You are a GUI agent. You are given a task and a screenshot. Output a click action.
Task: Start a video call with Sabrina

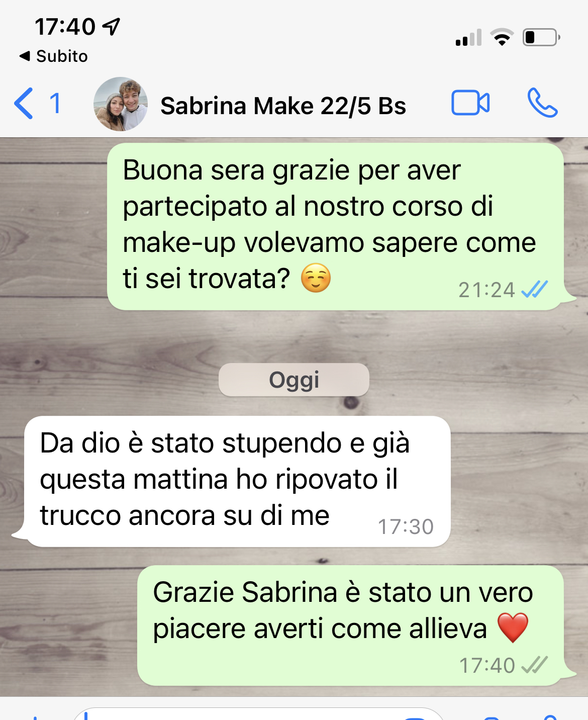coord(470,103)
